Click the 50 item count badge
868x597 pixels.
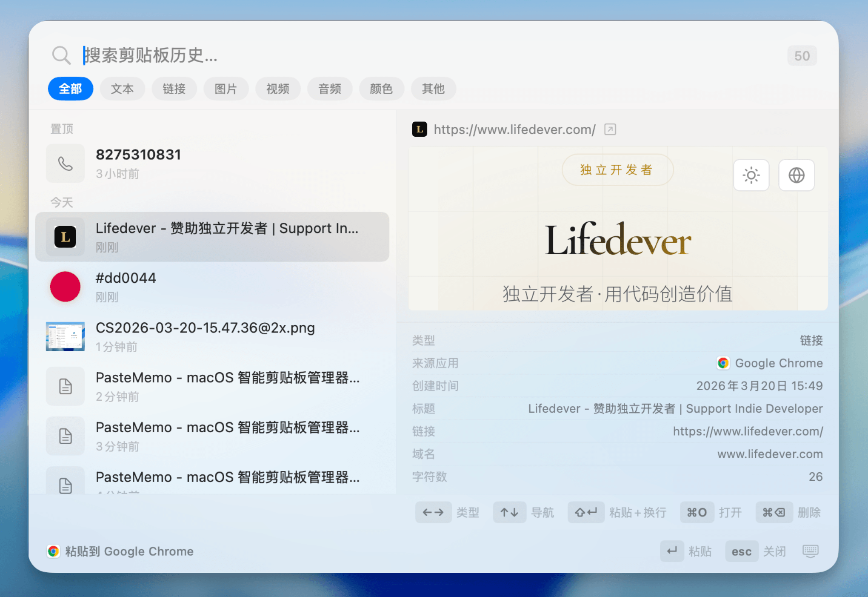click(802, 56)
